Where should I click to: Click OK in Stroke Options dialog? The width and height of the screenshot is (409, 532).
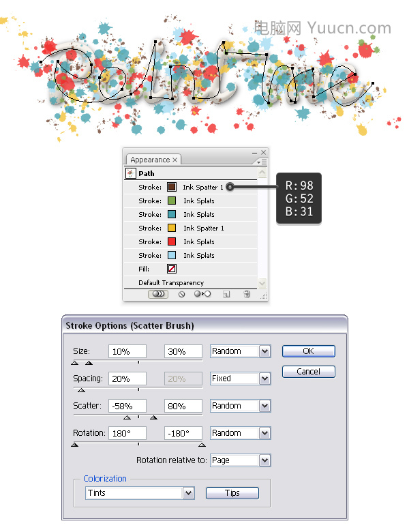point(309,351)
